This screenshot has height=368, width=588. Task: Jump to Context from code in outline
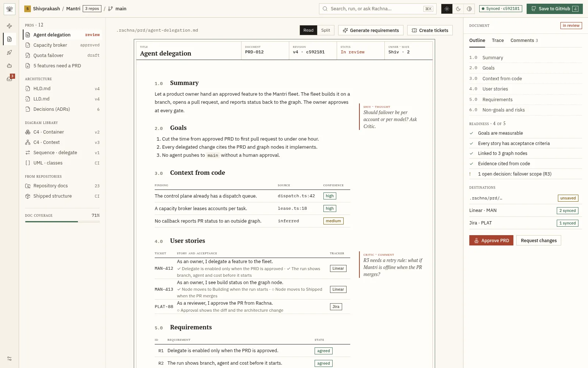coord(526,78)
